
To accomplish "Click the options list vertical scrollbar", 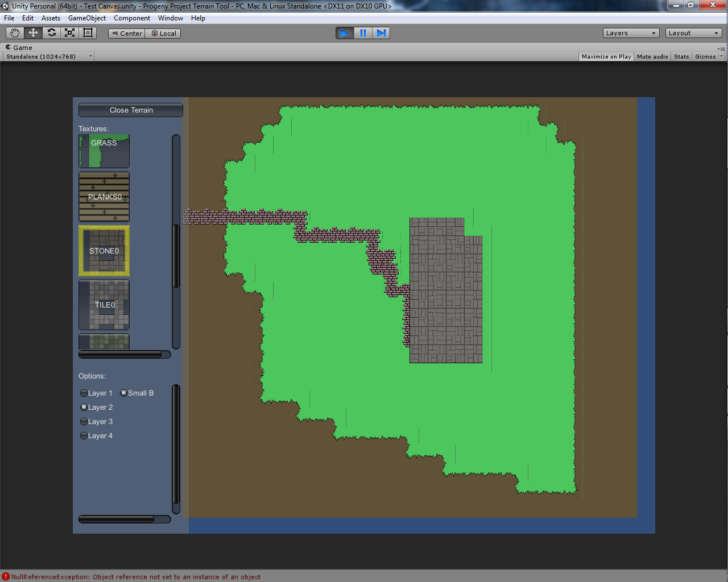I will [x=176, y=449].
